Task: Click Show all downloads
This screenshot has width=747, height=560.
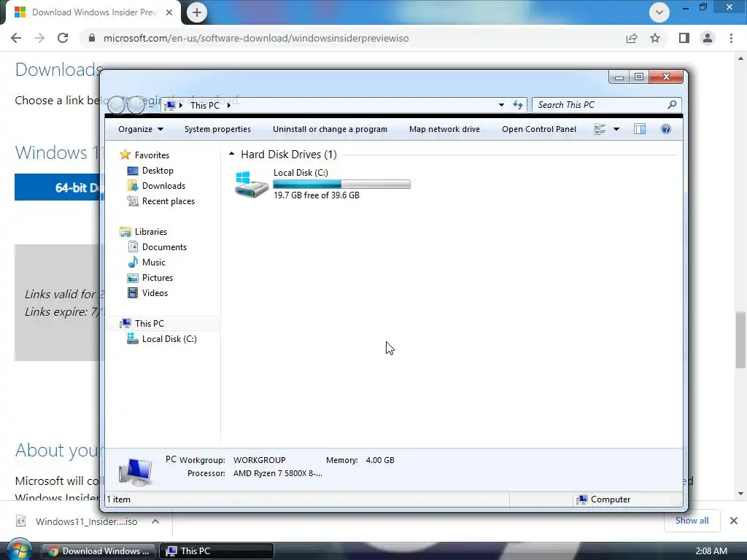Action: (692, 521)
